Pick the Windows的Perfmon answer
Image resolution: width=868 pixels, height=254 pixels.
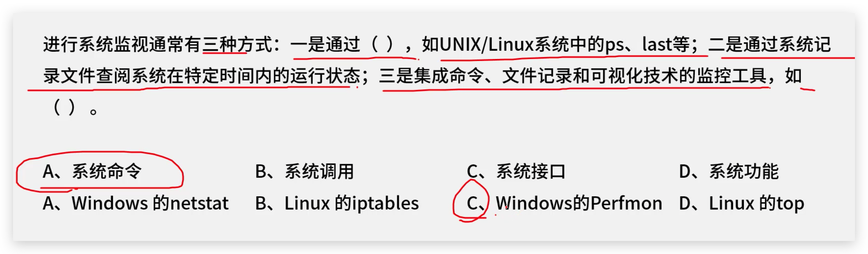point(579,203)
